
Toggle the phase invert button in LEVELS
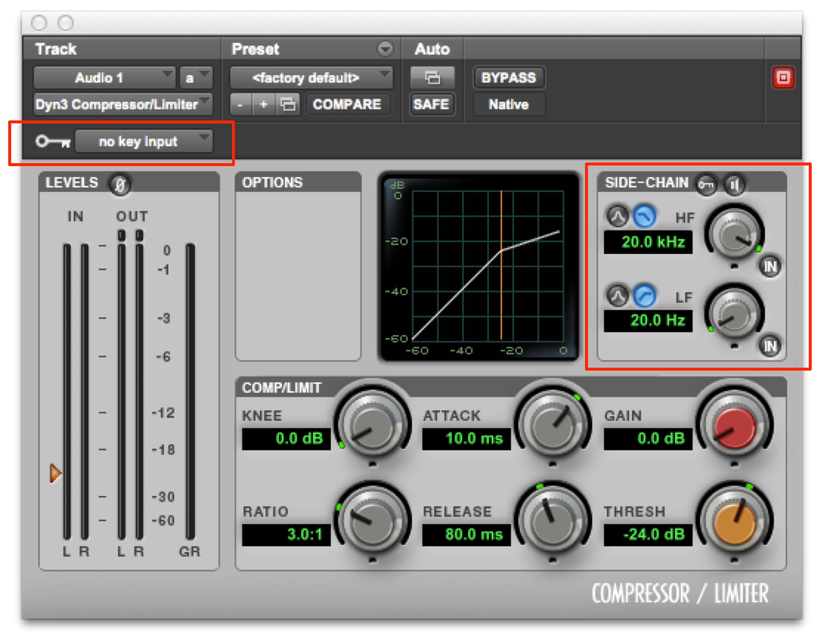coord(120,185)
